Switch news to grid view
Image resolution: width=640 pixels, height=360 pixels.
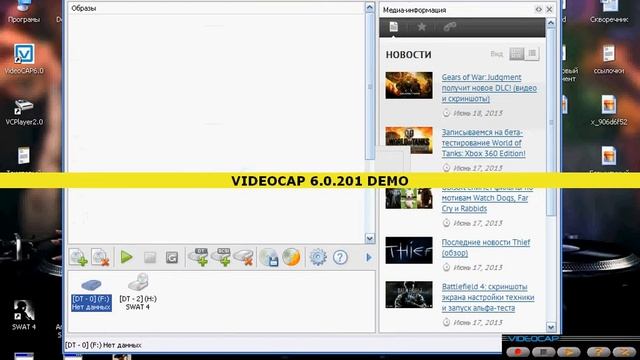517,53
